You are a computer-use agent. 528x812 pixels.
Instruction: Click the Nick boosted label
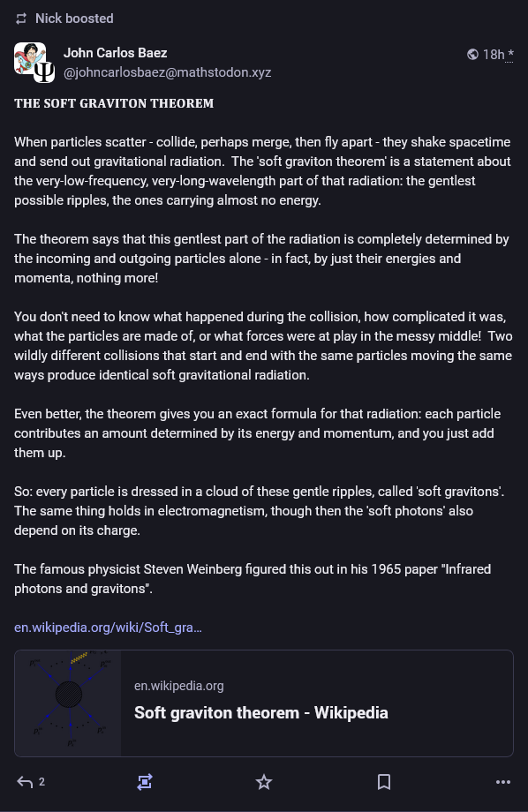point(74,19)
